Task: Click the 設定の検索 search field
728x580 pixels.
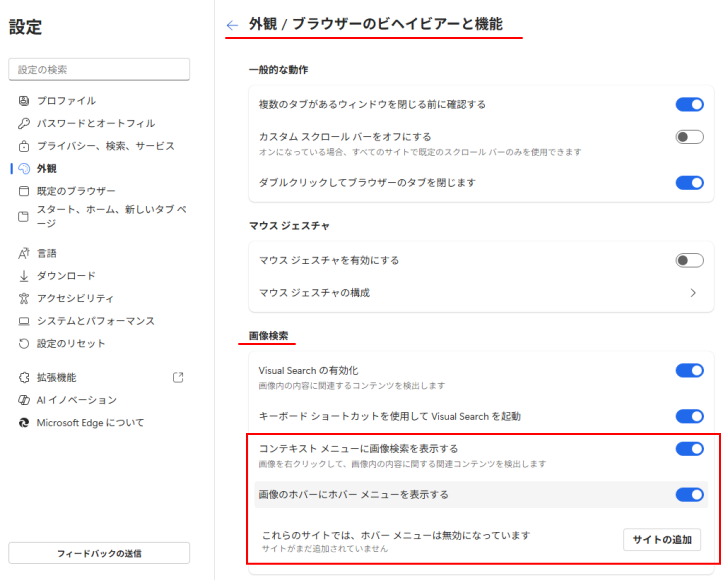Action: pos(99,69)
